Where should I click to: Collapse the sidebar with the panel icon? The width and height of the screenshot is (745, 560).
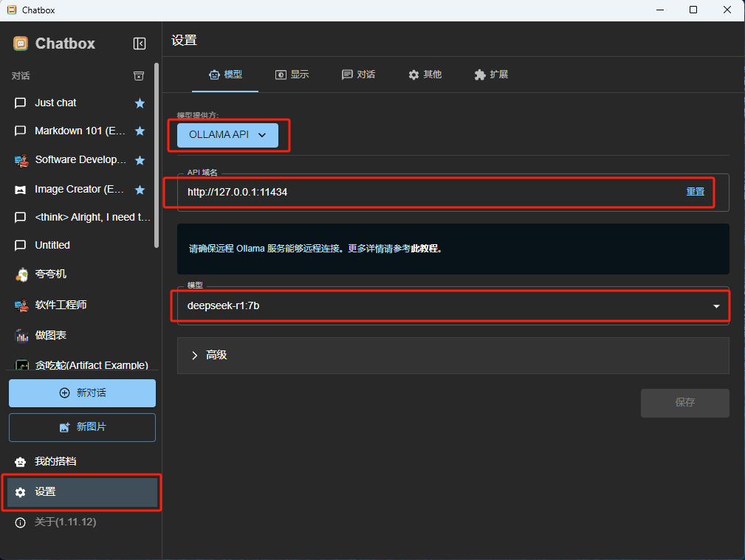pyautogui.click(x=140, y=44)
